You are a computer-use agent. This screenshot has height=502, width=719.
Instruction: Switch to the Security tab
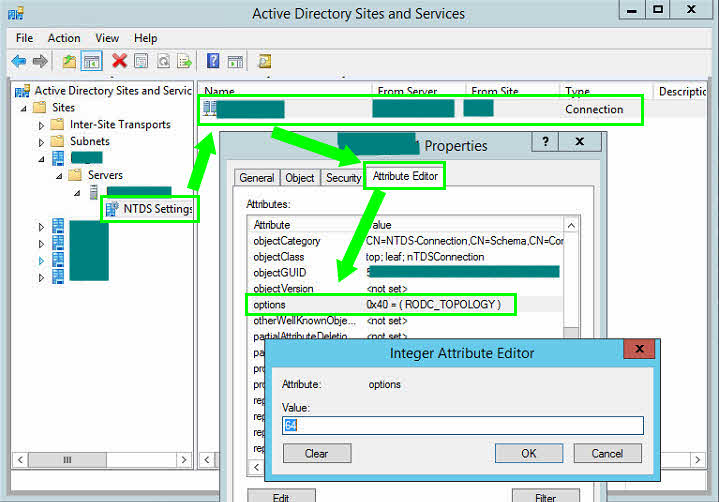tap(343, 177)
